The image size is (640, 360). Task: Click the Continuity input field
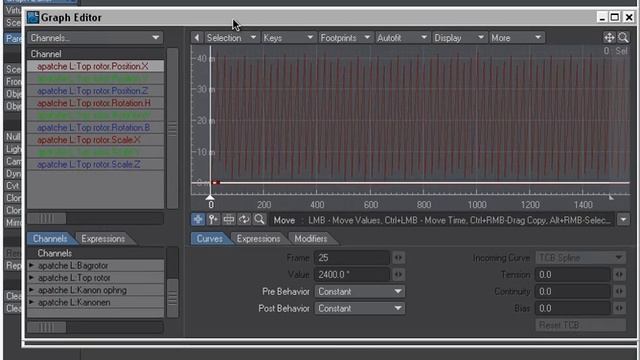[573, 291]
